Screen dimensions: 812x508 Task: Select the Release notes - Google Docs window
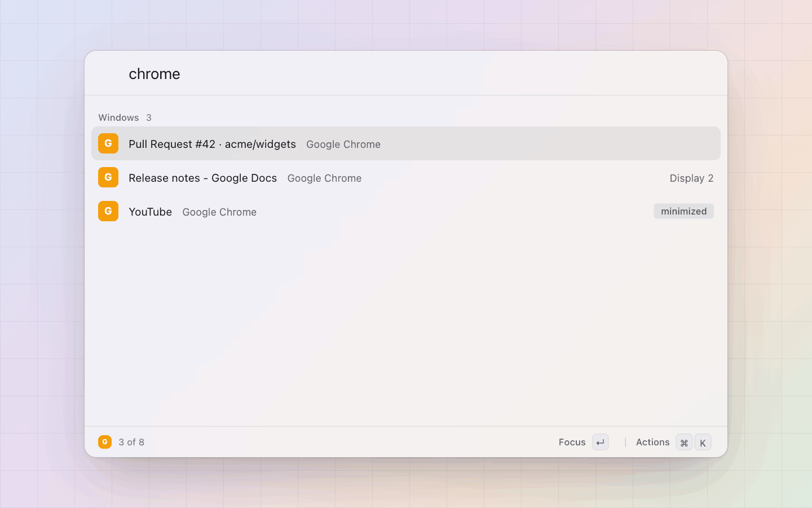tap(406, 177)
